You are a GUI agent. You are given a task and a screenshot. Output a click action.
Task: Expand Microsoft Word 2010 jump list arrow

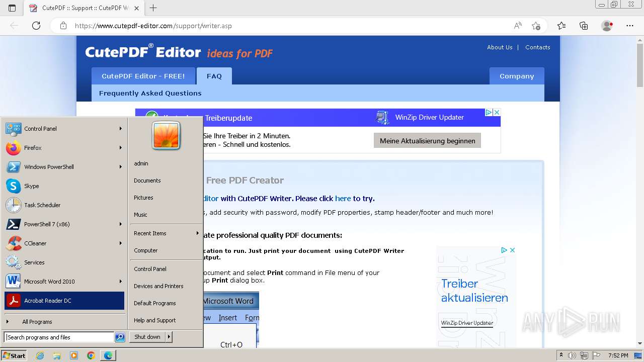121,282
